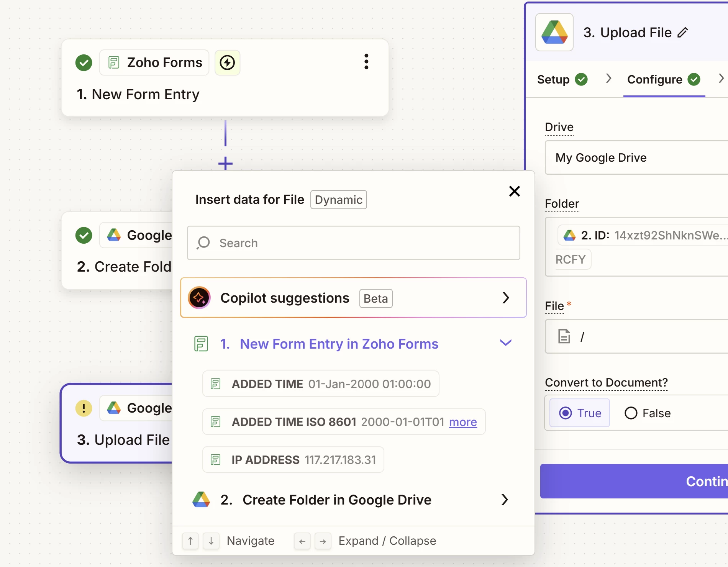Click the Google Drive icon in step 3 card
The image size is (728, 567).
(x=114, y=408)
